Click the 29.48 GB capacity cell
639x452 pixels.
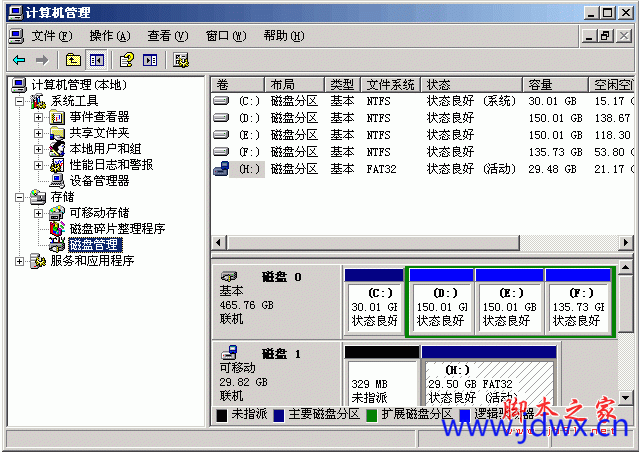tap(552, 169)
